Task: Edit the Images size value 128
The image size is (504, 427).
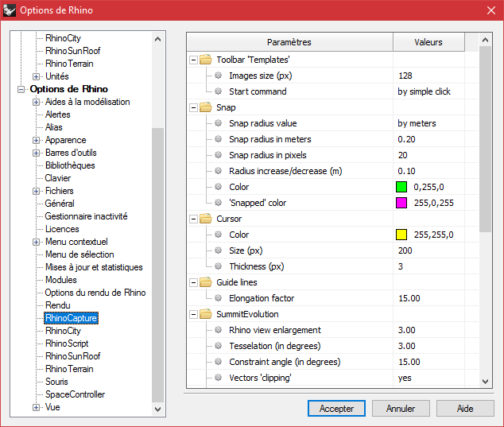Action: 428,76
